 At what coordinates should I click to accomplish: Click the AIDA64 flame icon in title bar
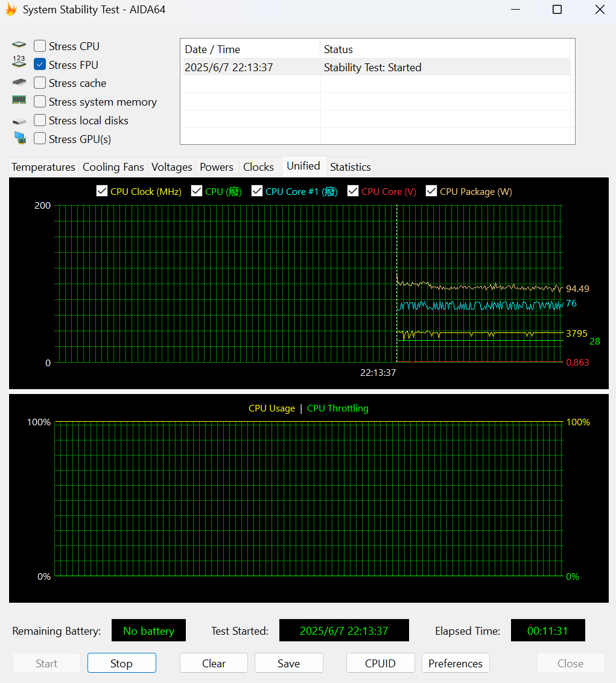tap(11, 10)
